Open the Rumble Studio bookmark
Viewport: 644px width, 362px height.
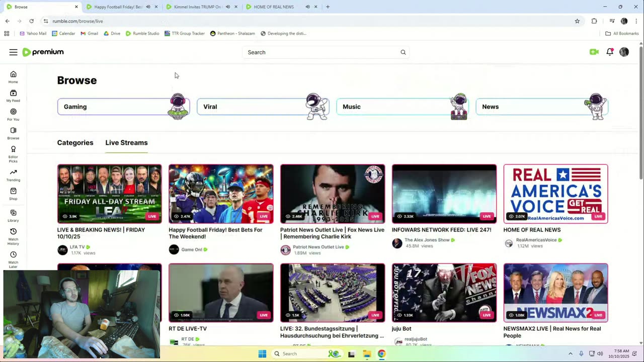point(142,34)
